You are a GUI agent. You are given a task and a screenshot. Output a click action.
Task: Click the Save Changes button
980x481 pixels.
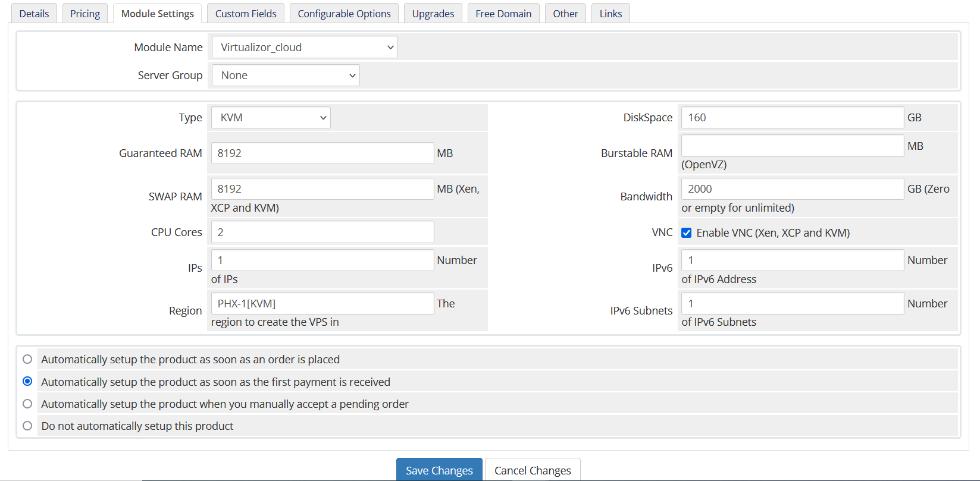(x=439, y=470)
